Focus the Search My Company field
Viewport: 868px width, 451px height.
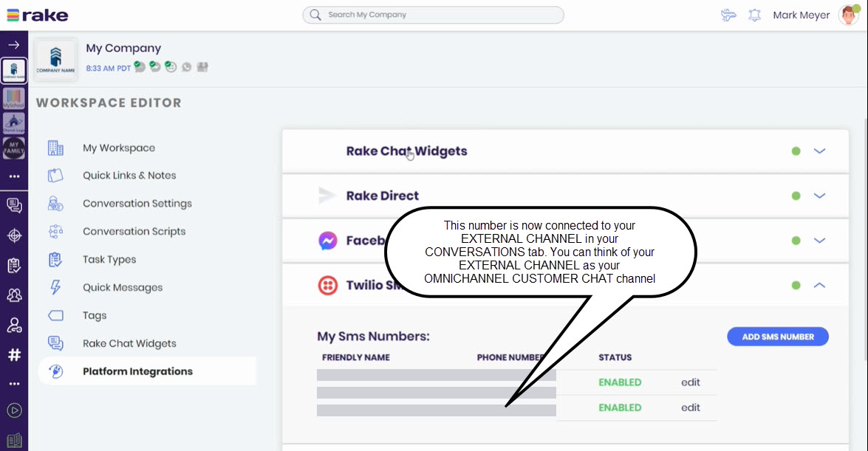[x=433, y=15]
